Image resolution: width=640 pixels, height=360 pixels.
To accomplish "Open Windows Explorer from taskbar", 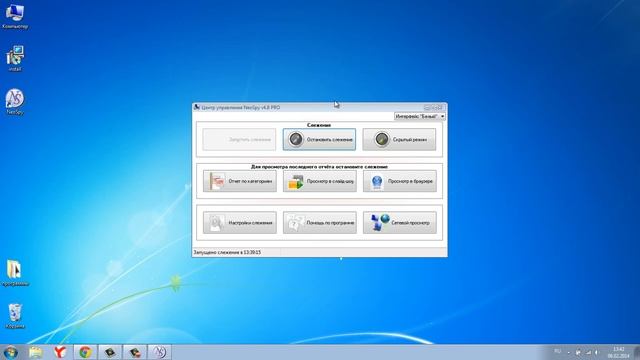I will (x=36, y=352).
